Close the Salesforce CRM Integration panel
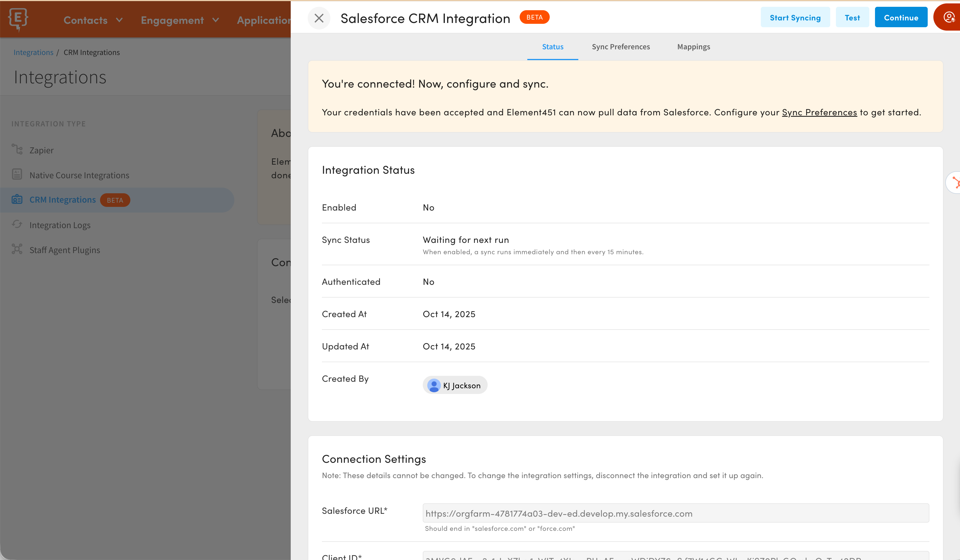Viewport: 960px width, 560px height. tap(319, 18)
